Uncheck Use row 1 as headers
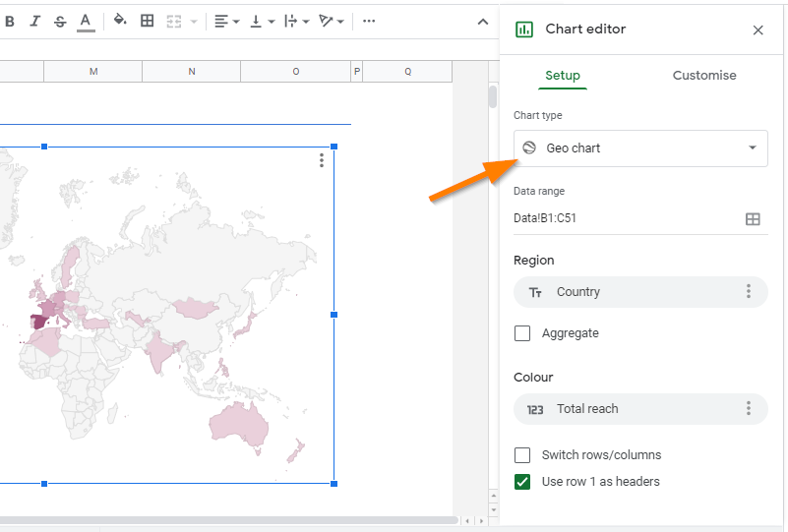This screenshot has height=532, width=788. [x=522, y=482]
